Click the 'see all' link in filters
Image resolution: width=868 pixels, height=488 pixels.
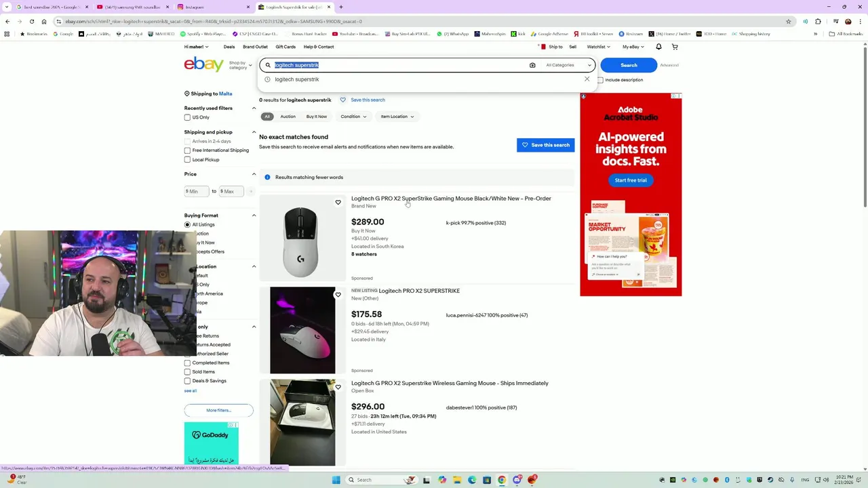[191, 390]
